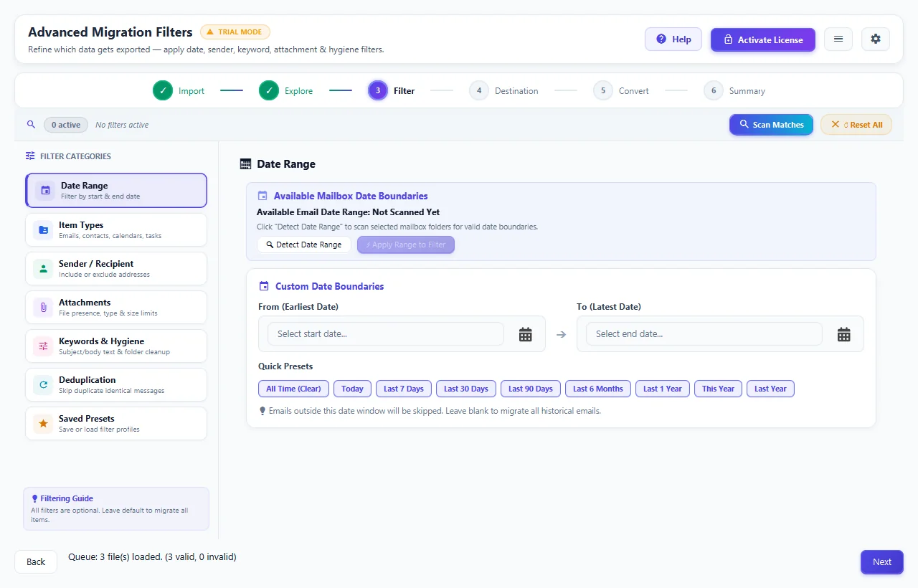Screen dimensions: 918x588
Task: Choose the Last 6 Months preset
Action: pyautogui.click(x=598, y=389)
